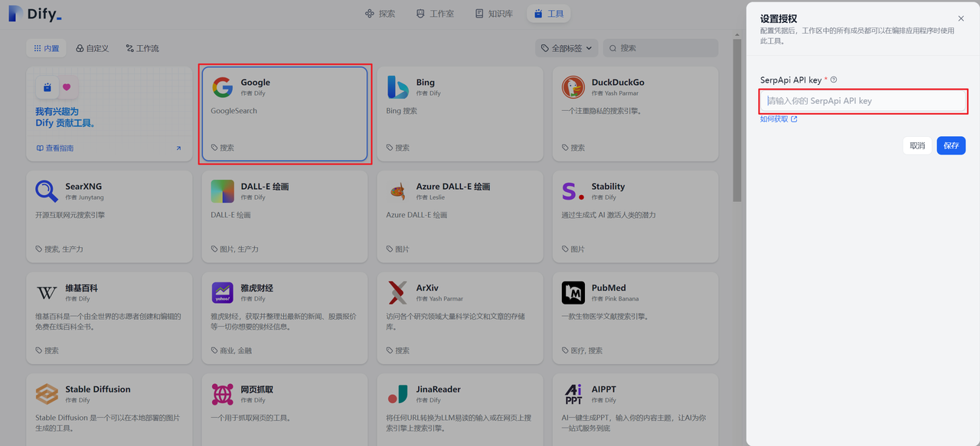The height and width of the screenshot is (446, 980).
Task: Click the search magnifier icon
Action: [612, 48]
